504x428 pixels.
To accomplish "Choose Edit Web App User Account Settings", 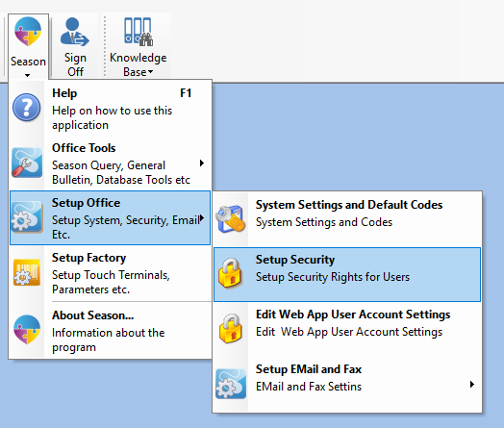I will (347, 329).
